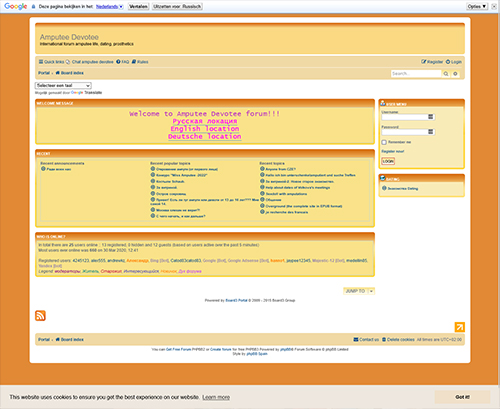Click the Username input field

(x=408, y=117)
